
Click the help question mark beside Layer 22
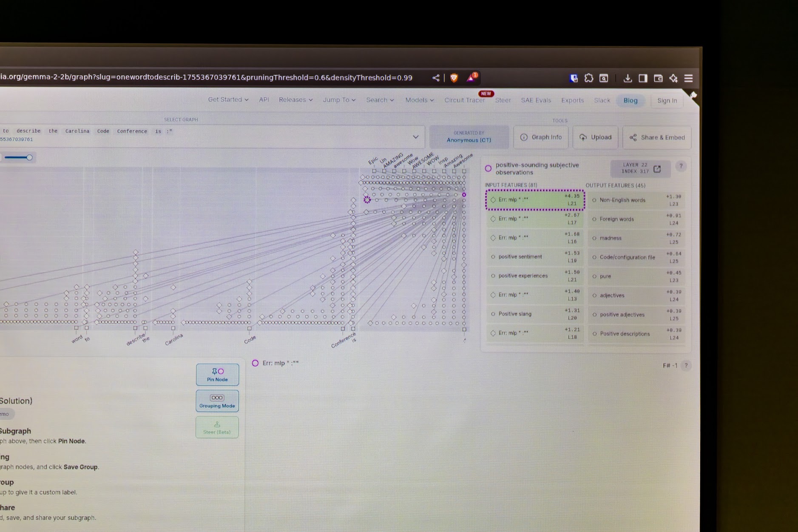coord(681,166)
